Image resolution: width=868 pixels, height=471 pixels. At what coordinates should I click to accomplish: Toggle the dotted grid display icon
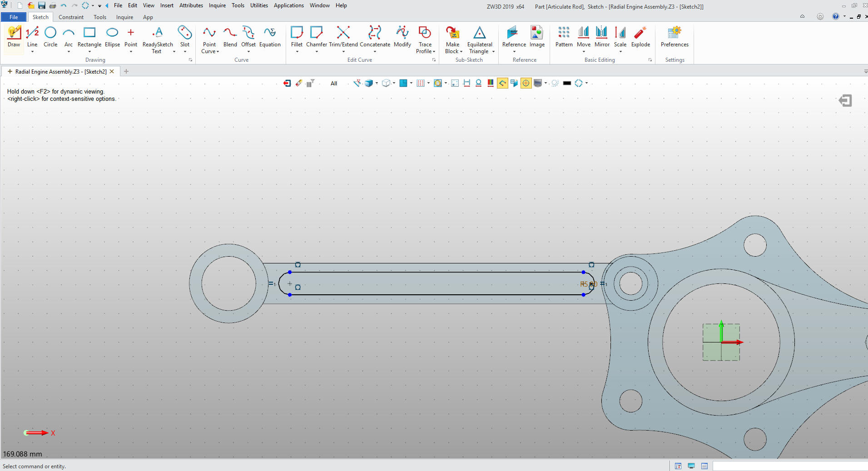tap(421, 83)
